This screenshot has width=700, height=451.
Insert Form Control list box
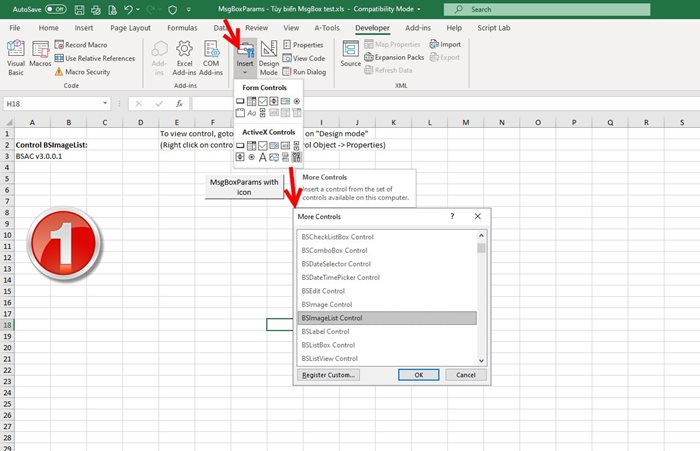click(285, 101)
